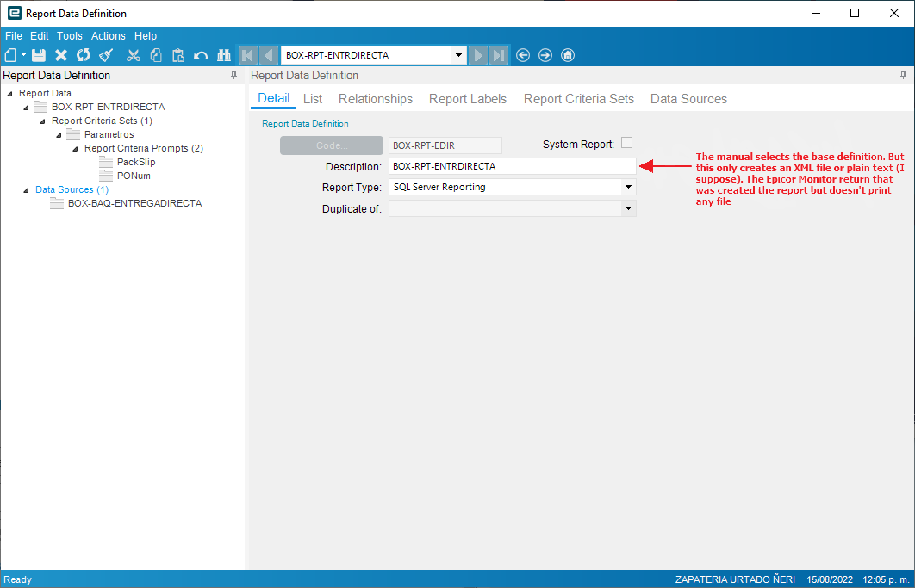Go to the last record
This screenshot has height=588, width=915.
click(x=499, y=55)
